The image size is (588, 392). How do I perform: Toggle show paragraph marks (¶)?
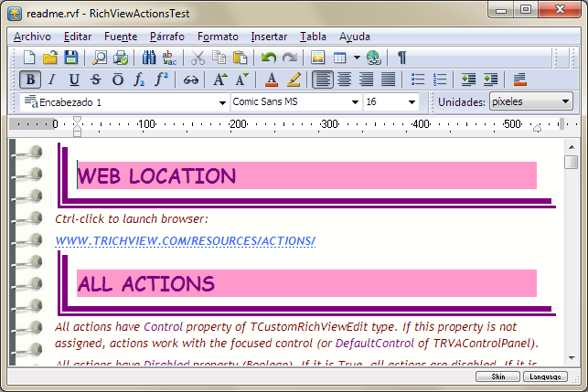click(401, 58)
